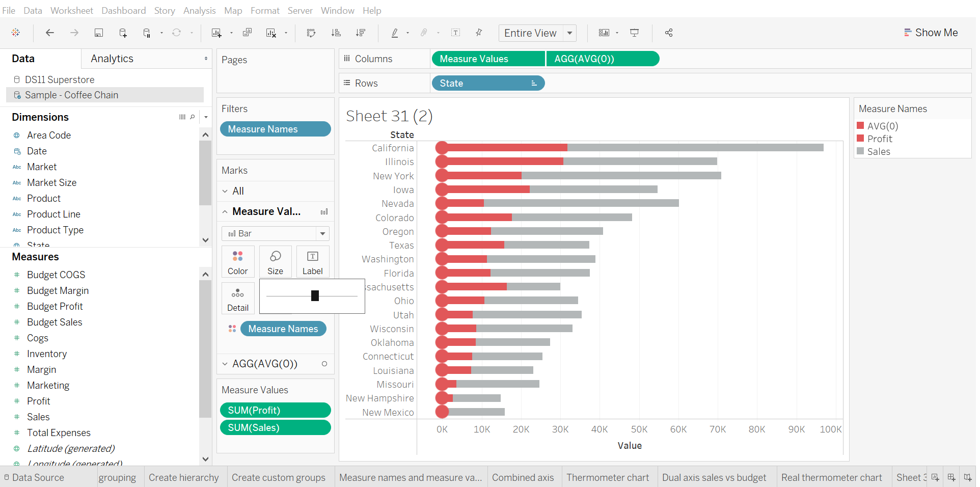Collapse the Measure Values marks card
Screen dimensions: 980x487
pyautogui.click(x=225, y=211)
